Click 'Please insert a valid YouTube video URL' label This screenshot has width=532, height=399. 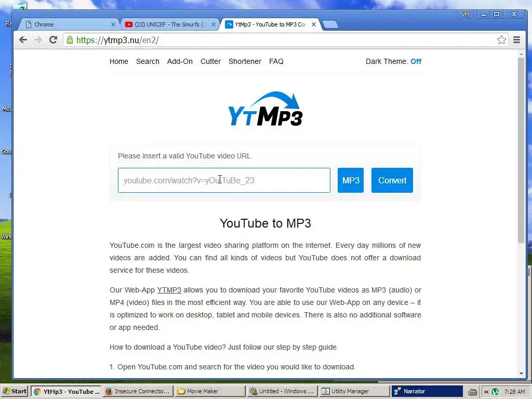[184, 156]
